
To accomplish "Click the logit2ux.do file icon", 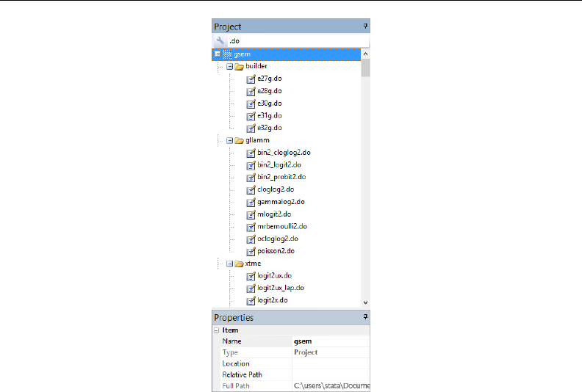I will [x=251, y=276].
